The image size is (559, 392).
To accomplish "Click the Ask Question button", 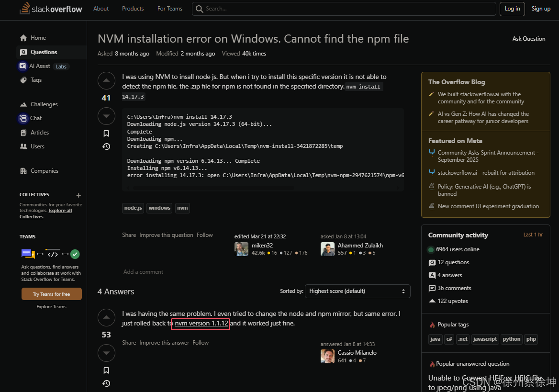I will pos(529,38).
